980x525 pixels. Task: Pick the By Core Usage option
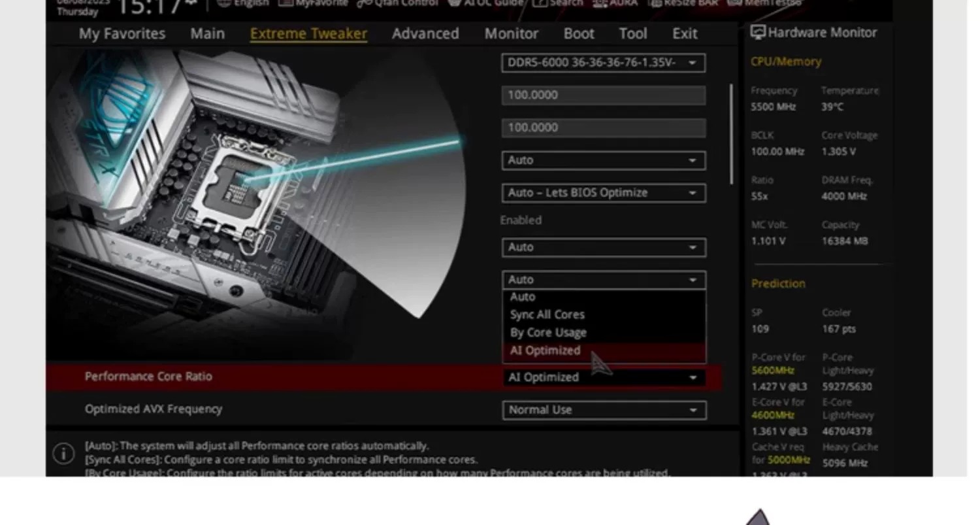pos(604,332)
